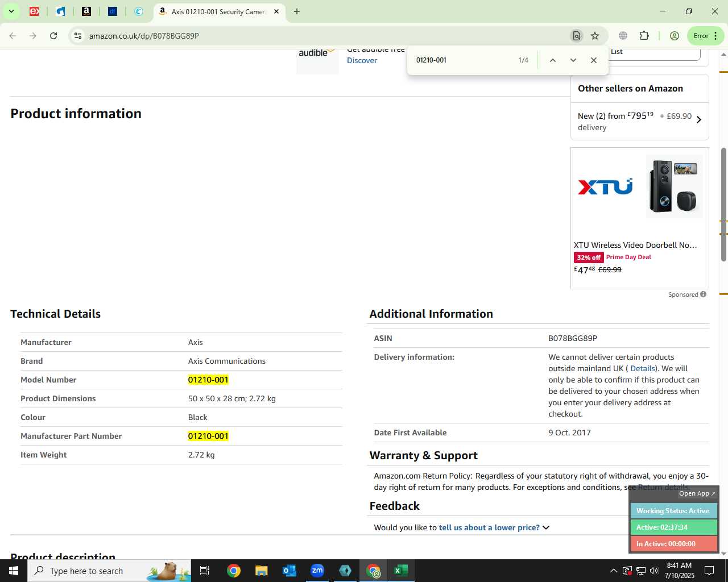Bookmark this page with the star icon
Screen dimensions: 728x582
(x=595, y=36)
